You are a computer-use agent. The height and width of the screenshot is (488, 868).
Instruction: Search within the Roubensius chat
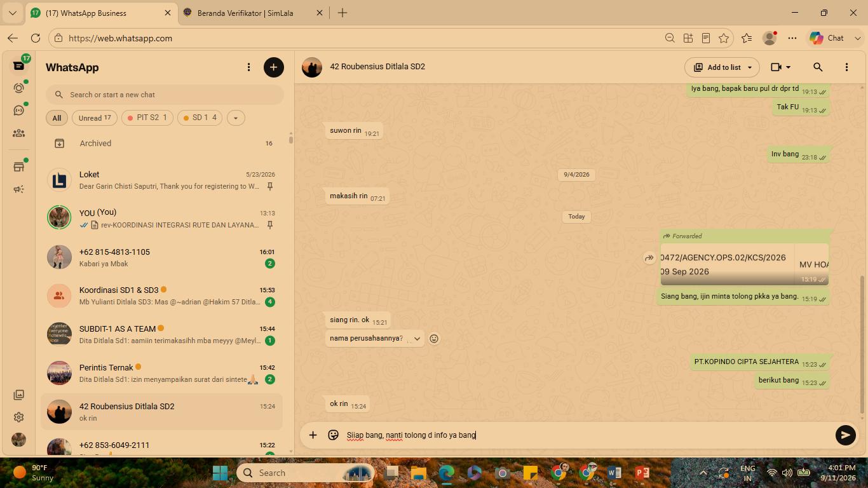818,67
